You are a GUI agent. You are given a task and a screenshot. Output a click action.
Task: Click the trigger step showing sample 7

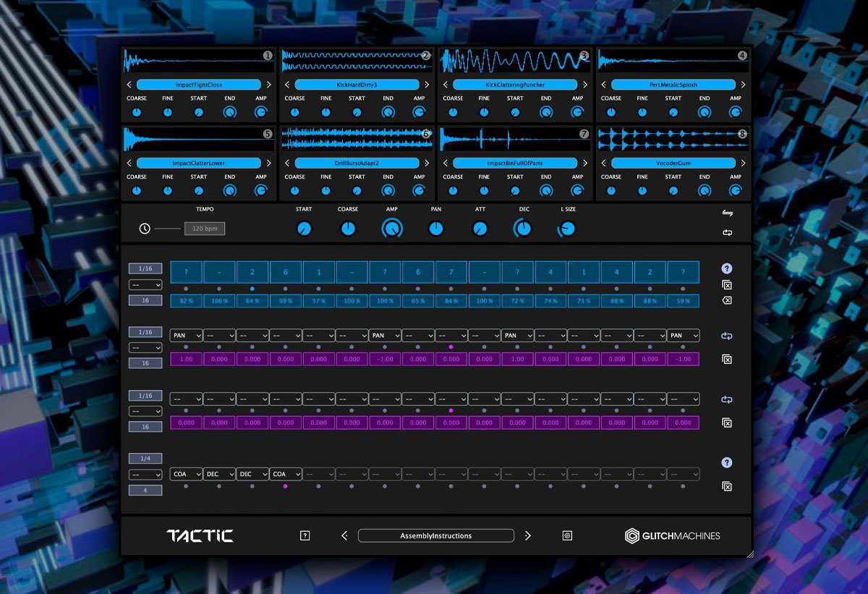point(451,272)
